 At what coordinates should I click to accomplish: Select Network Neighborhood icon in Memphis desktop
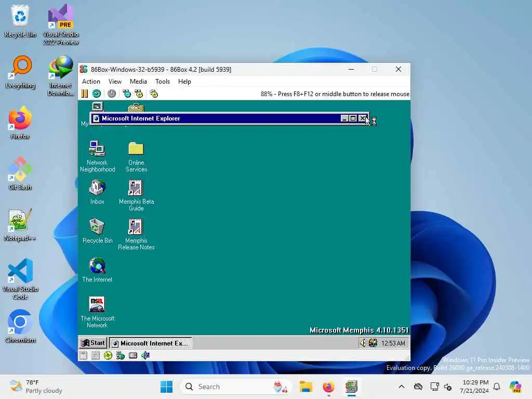97,156
